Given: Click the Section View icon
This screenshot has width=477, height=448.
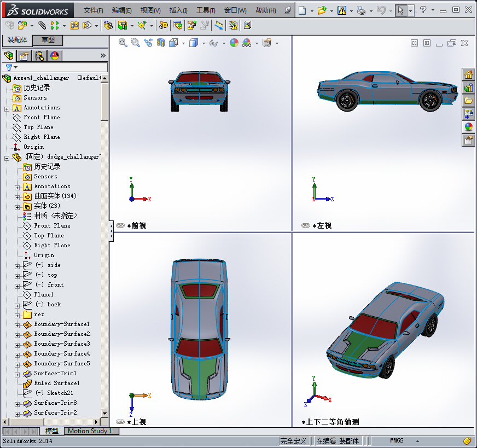Looking at the screenshot, I should coord(161,43).
